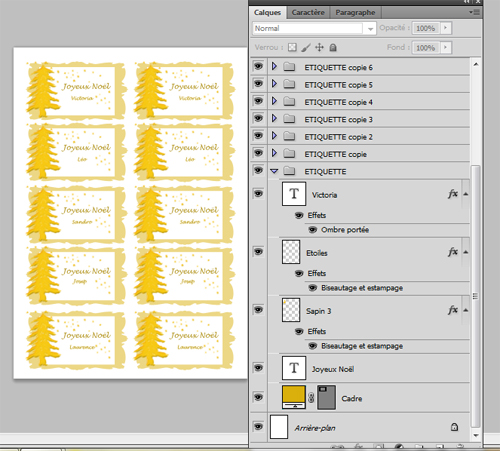Click folder icon of ETIQUETTE copie 6
The width and height of the screenshot is (500, 451).
(289, 67)
